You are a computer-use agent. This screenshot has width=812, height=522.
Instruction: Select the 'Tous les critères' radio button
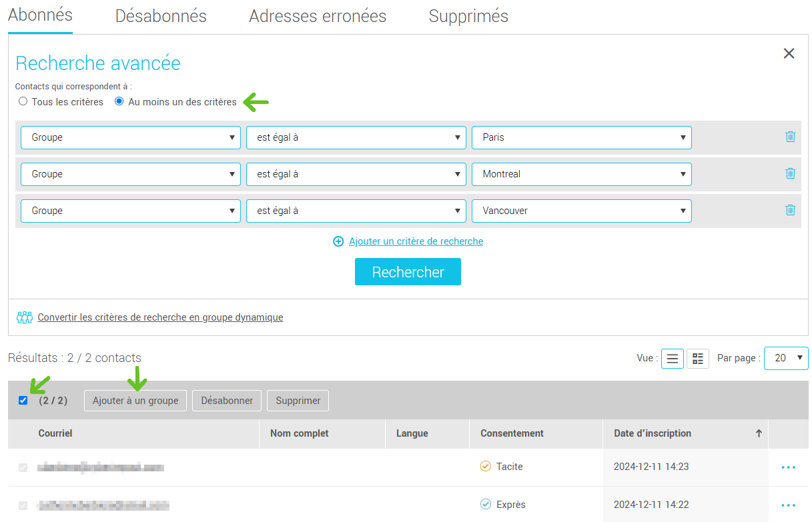(23, 101)
